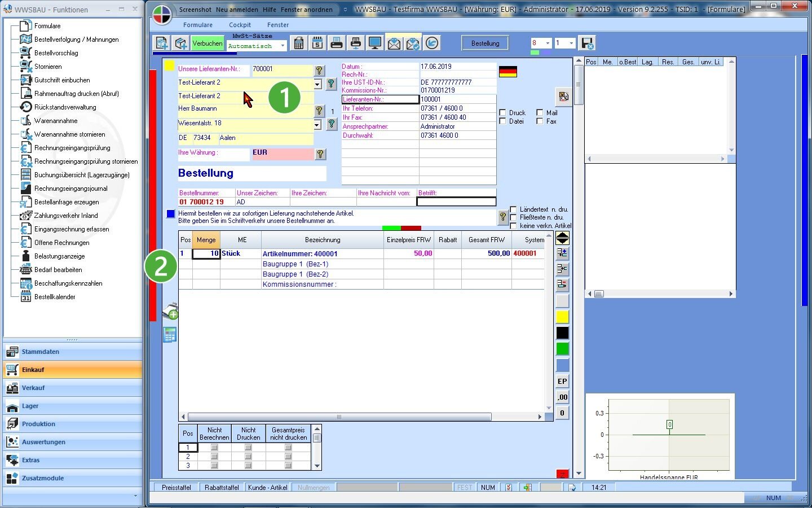Pick the yellow color swatch beside table

[562, 317]
